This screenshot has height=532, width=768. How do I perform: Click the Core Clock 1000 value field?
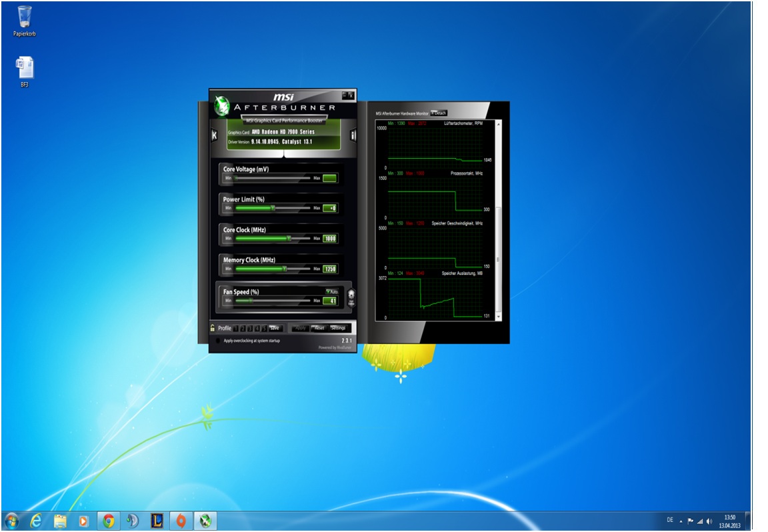click(329, 239)
